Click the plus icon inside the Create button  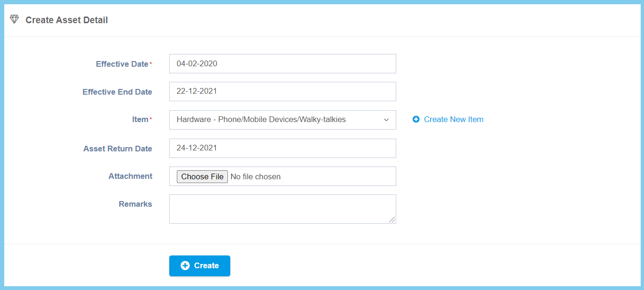pyautogui.click(x=185, y=266)
